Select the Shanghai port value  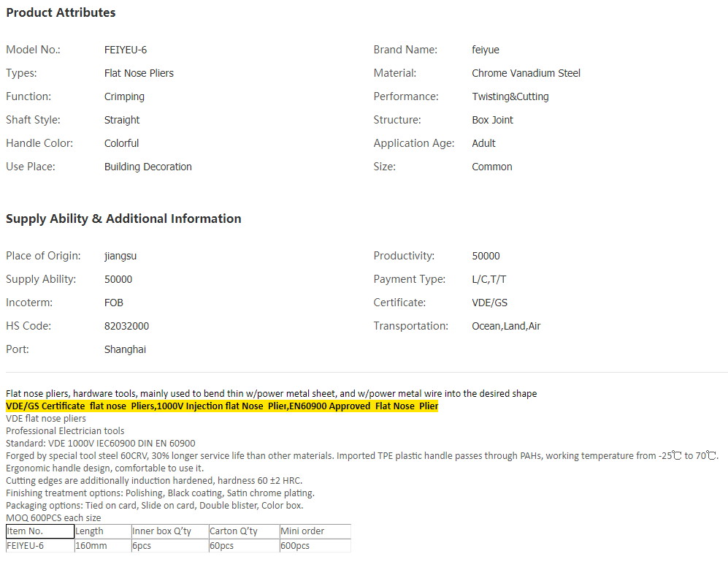point(125,349)
